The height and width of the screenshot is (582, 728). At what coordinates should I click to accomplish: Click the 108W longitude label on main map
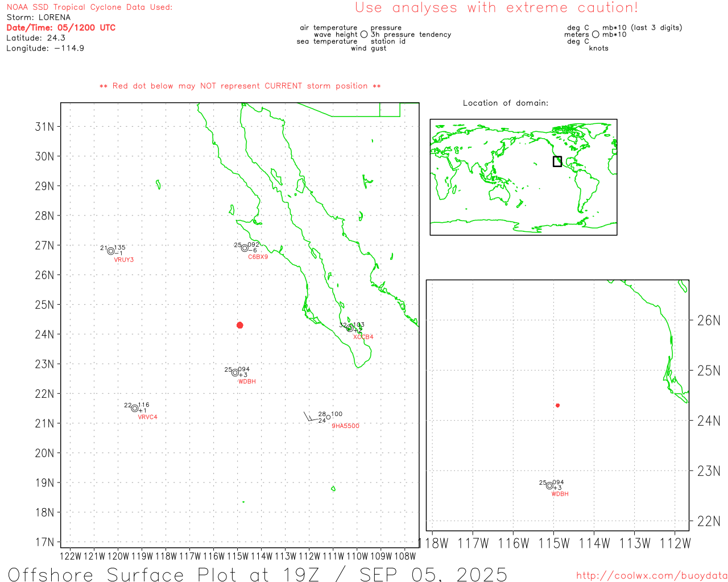coord(405,556)
